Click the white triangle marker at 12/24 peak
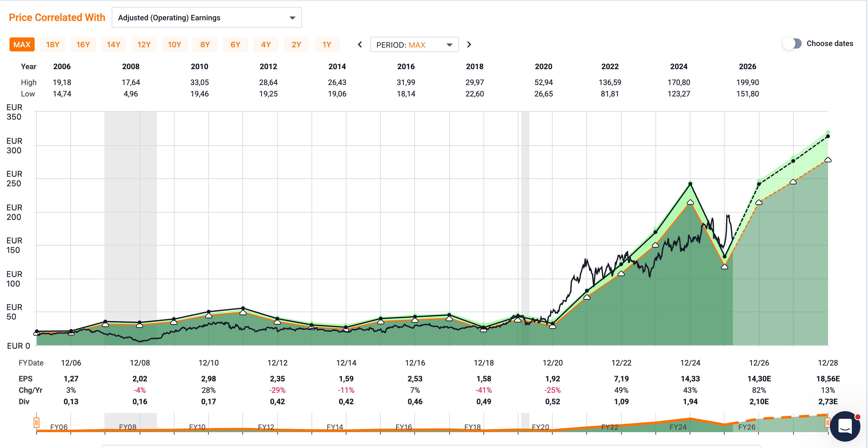The height and width of the screenshot is (448, 868). click(690, 202)
